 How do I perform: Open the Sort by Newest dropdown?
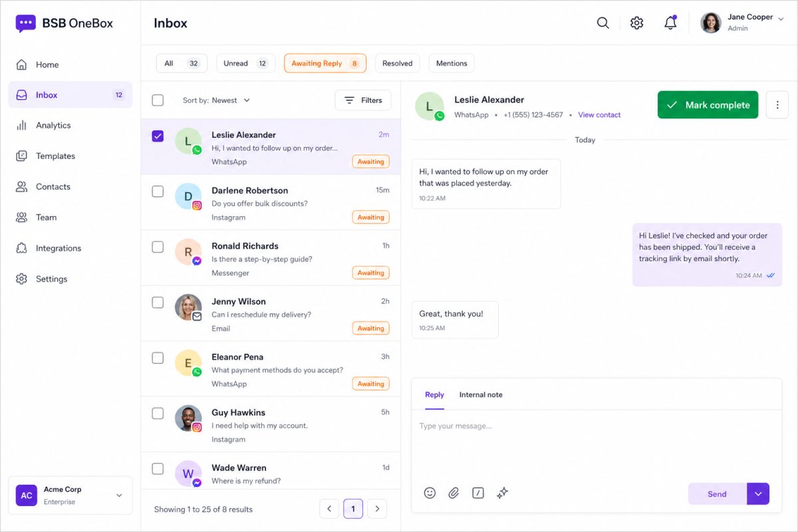tap(217, 100)
